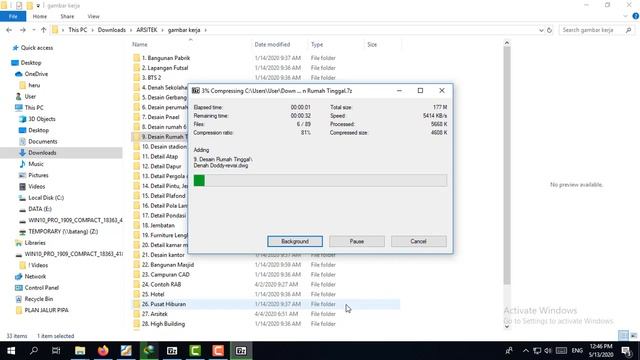Viewport: 640px width, 360px height.
Task: Open the active 7-Zip taskbar icon
Action: 241,351
